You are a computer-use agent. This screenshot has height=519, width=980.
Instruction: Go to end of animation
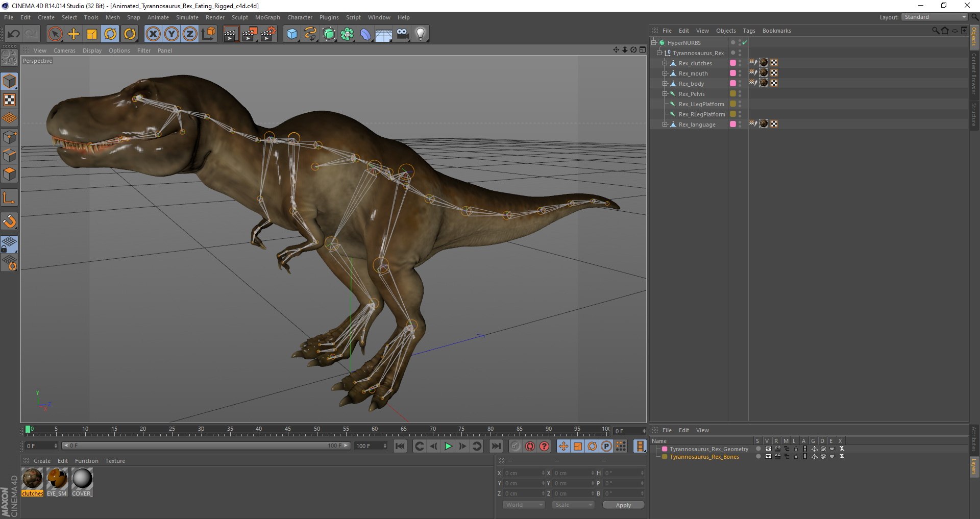[496, 446]
